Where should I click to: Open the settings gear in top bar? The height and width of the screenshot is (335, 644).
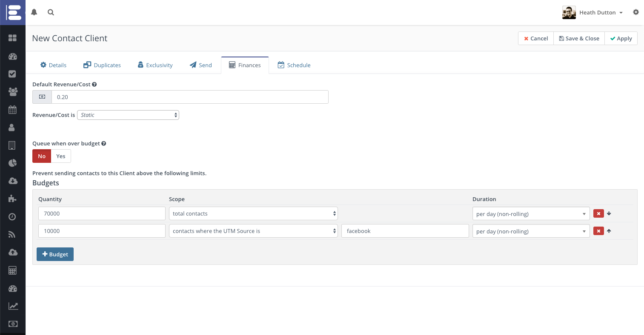coord(635,12)
